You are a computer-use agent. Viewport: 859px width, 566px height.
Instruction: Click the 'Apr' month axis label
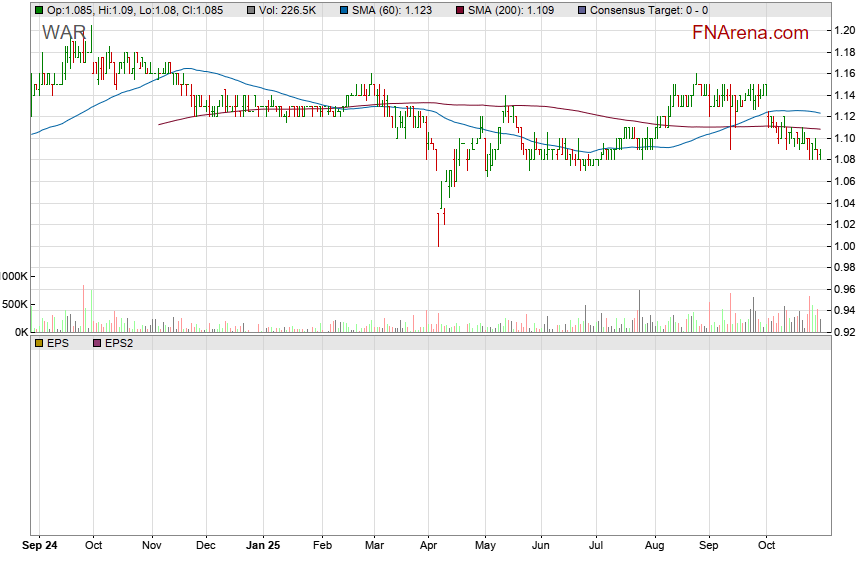(427, 547)
